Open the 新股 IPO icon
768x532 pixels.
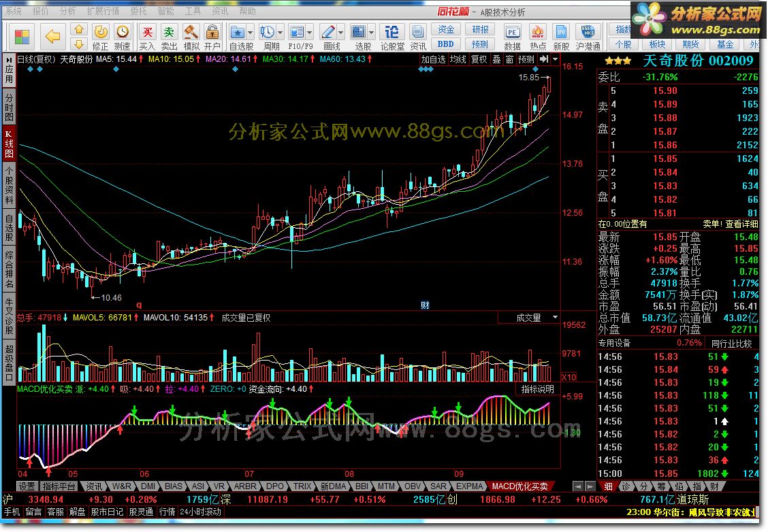click(561, 32)
